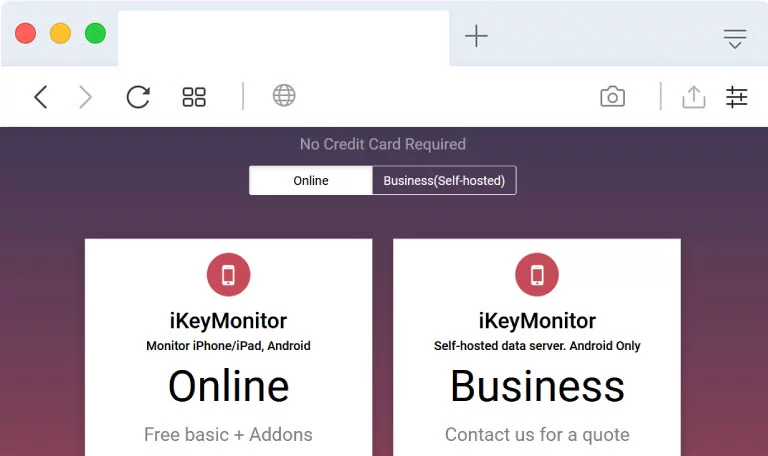The width and height of the screenshot is (768, 456).
Task: Click the Business plan heading
Action: click(537, 386)
